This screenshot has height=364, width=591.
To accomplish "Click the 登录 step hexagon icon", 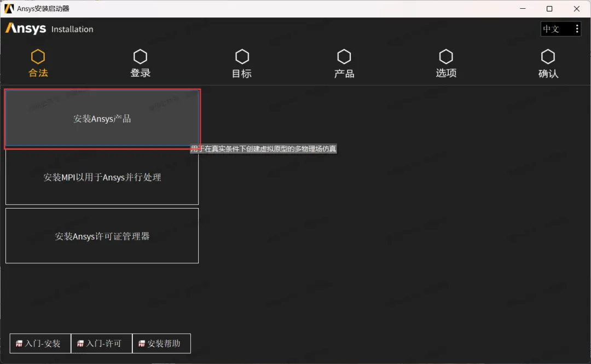I will coord(140,56).
